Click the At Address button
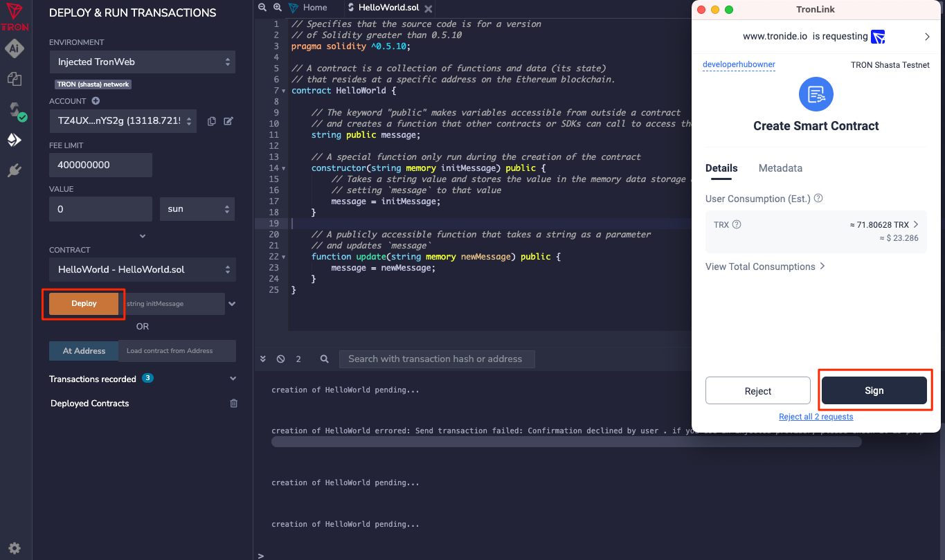Viewport: 945px width, 560px height. click(x=84, y=351)
